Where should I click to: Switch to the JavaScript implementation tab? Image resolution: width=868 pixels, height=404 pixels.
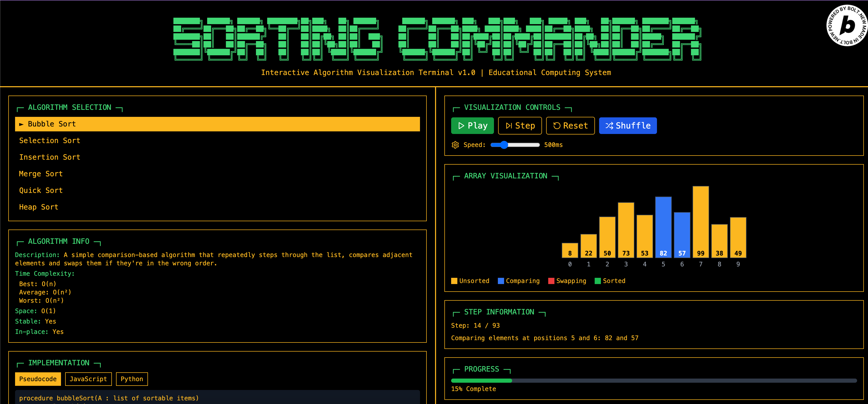point(88,379)
